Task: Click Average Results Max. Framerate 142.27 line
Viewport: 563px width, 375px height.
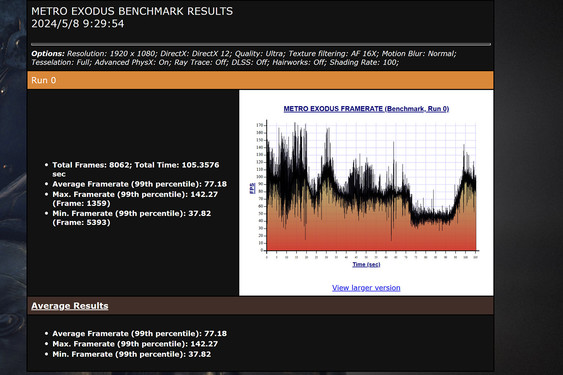Action: 135,344
